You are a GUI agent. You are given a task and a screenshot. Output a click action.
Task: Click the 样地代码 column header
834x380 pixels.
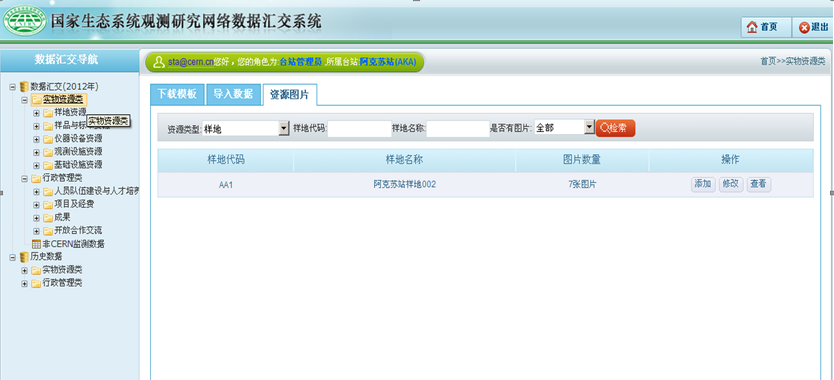tap(226, 160)
